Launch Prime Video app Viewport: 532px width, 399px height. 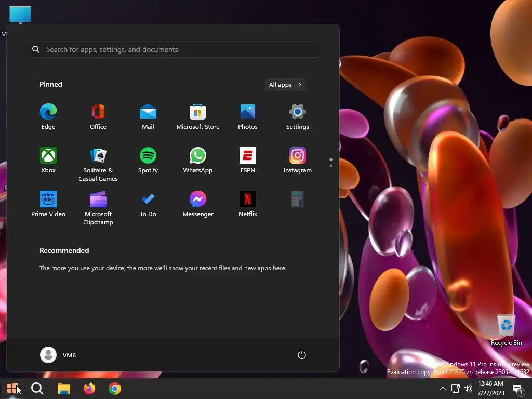(x=48, y=204)
